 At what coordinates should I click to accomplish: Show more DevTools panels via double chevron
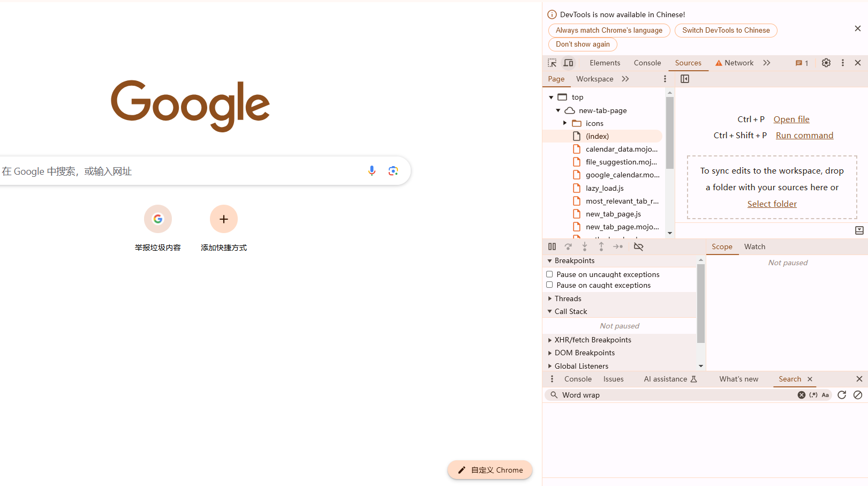click(767, 63)
